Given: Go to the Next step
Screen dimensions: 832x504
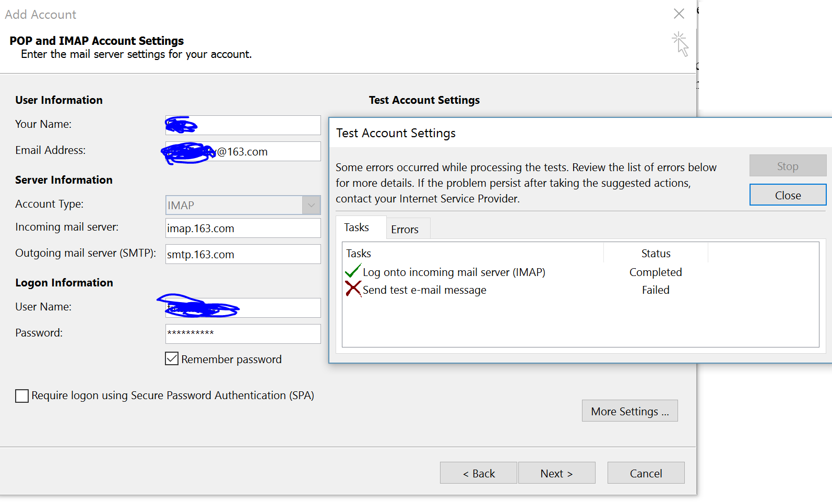Looking at the screenshot, I should coord(556,473).
